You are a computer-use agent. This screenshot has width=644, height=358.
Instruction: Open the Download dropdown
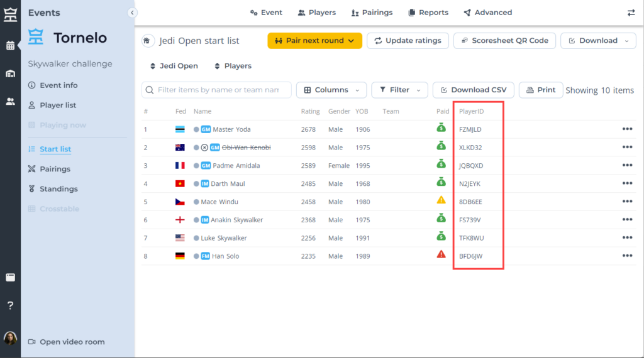[598, 41]
